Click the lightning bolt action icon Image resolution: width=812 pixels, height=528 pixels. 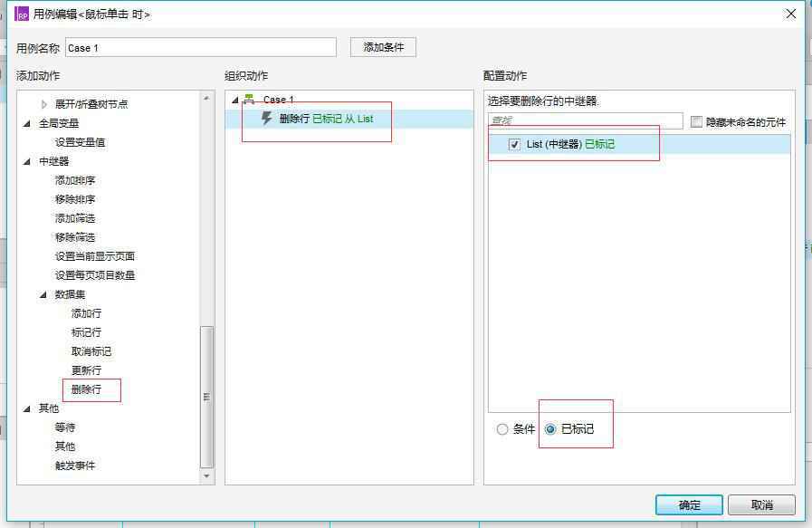click(x=266, y=118)
